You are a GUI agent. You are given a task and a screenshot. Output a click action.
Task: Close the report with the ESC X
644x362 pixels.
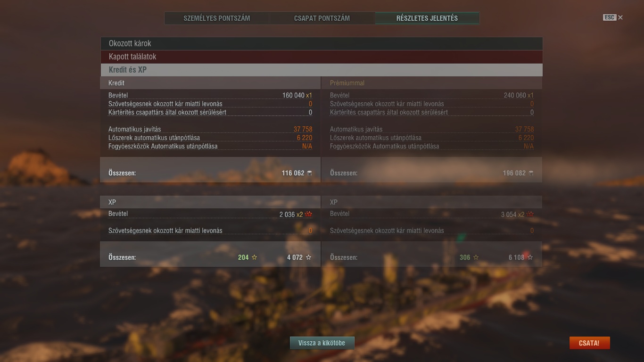pyautogui.click(x=620, y=17)
